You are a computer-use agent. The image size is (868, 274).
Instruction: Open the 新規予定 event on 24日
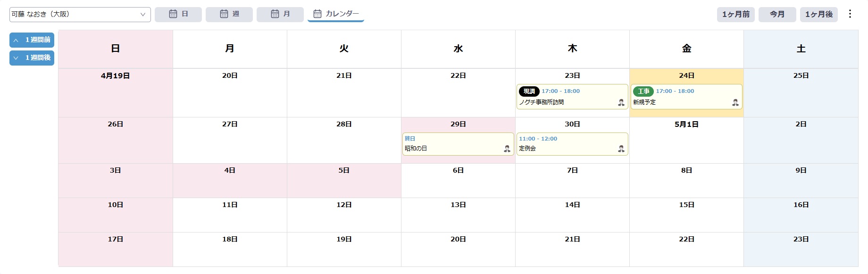tap(686, 97)
